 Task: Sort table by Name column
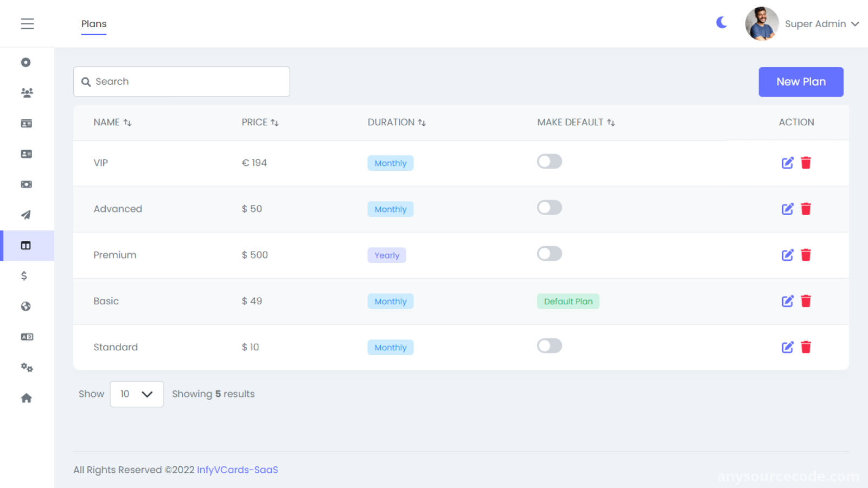point(112,123)
